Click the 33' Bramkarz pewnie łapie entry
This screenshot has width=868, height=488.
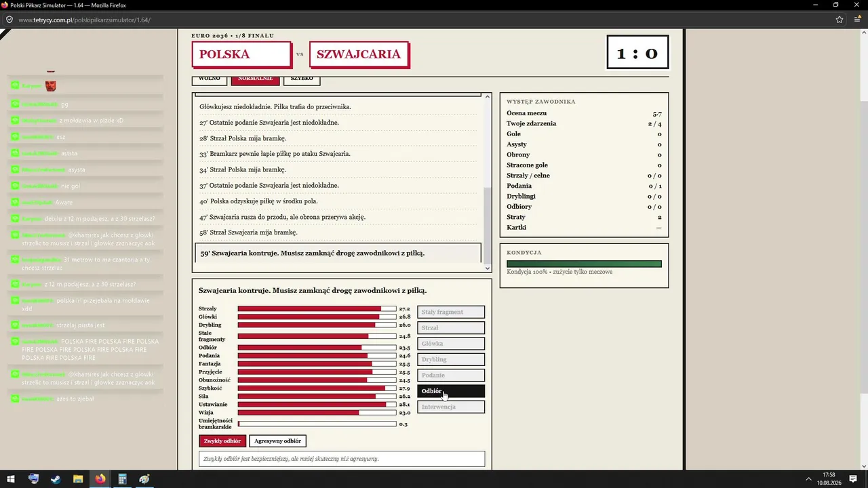(338, 154)
